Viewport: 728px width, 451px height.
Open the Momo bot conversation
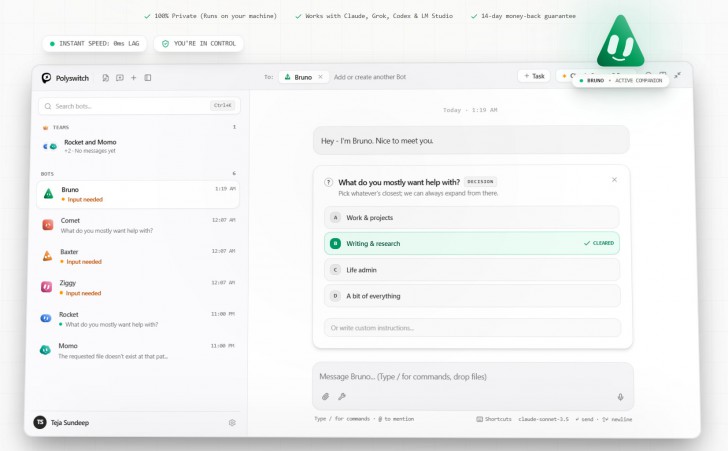[138, 351]
